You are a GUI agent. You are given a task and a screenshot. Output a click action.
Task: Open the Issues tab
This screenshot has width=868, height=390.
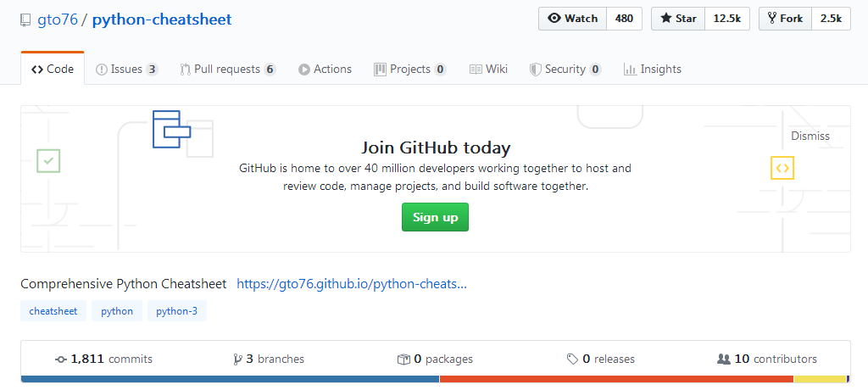click(x=126, y=70)
